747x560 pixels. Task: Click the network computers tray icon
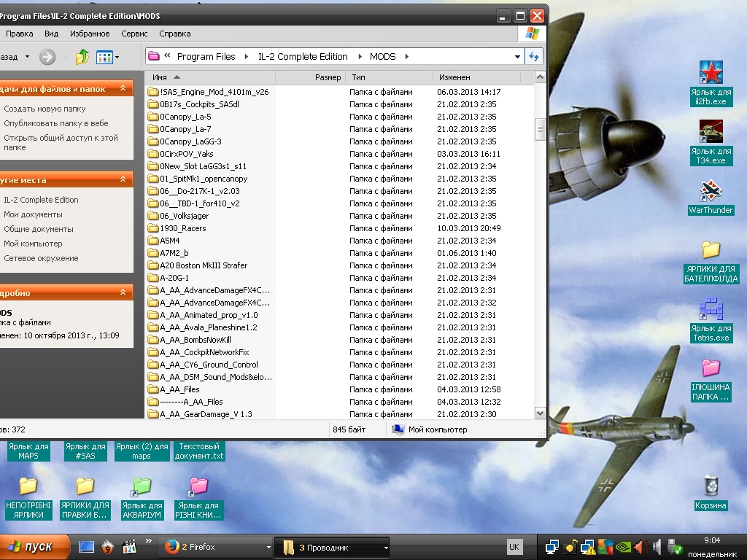pyautogui.click(x=551, y=547)
